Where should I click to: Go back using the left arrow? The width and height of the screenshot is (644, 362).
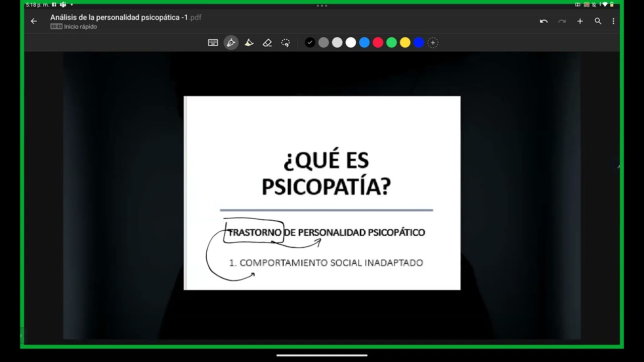point(34,21)
